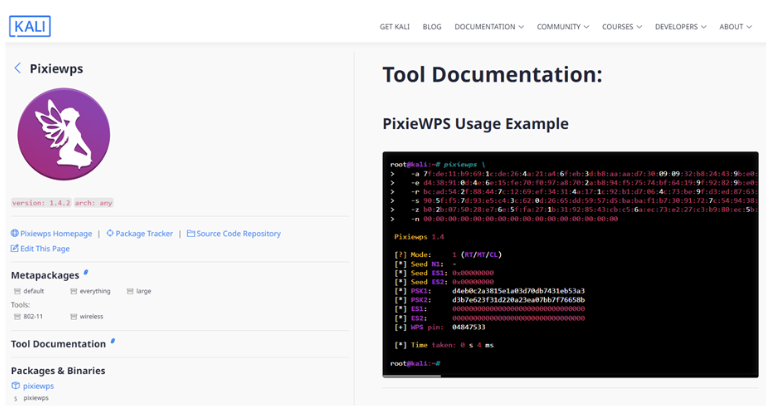Screen dimensions: 766x413
Task: Select the default metapackage entry
Action: tap(34, 291)
